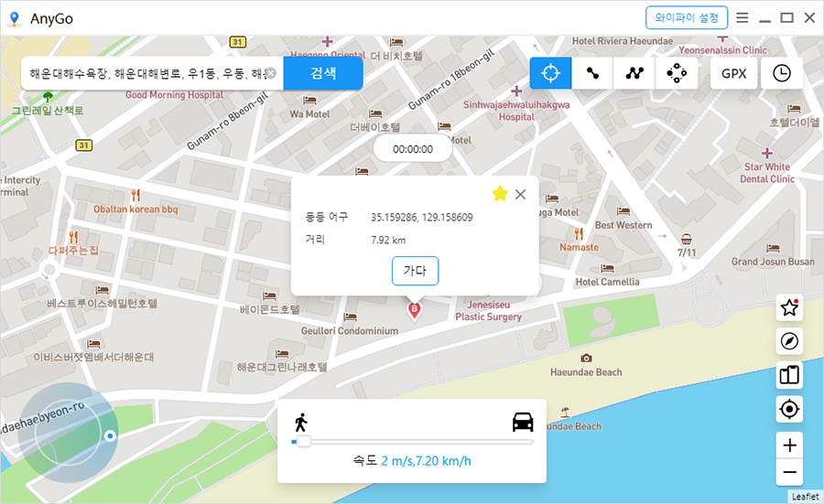The height and width of the screenshot is (504, 824).
Task: Zoom out the map with minus button
Action: click(x=789, y=472)
